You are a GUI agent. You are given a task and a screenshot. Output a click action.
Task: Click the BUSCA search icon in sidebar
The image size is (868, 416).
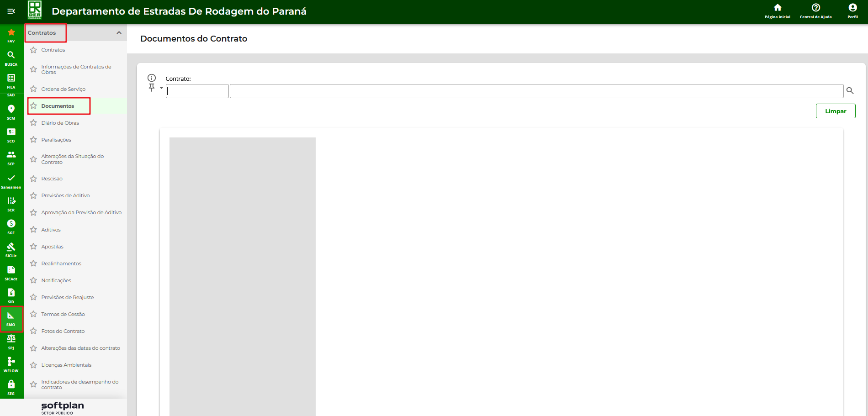(11, 58)
